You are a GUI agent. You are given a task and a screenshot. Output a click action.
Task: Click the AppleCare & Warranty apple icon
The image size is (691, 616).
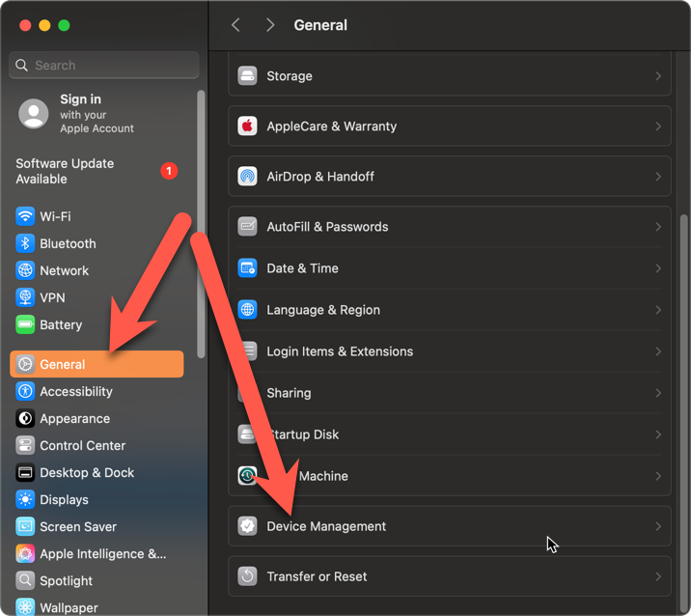(248, 126)
